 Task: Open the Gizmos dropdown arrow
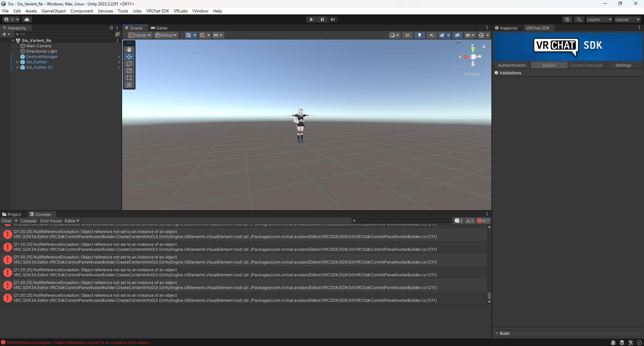coord(488,35)
